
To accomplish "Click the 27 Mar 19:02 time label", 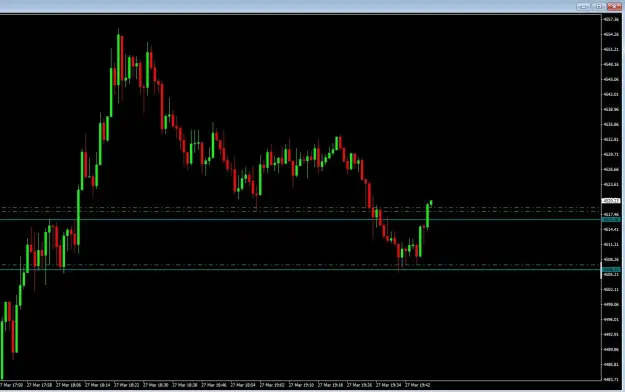I will (272, 385).
